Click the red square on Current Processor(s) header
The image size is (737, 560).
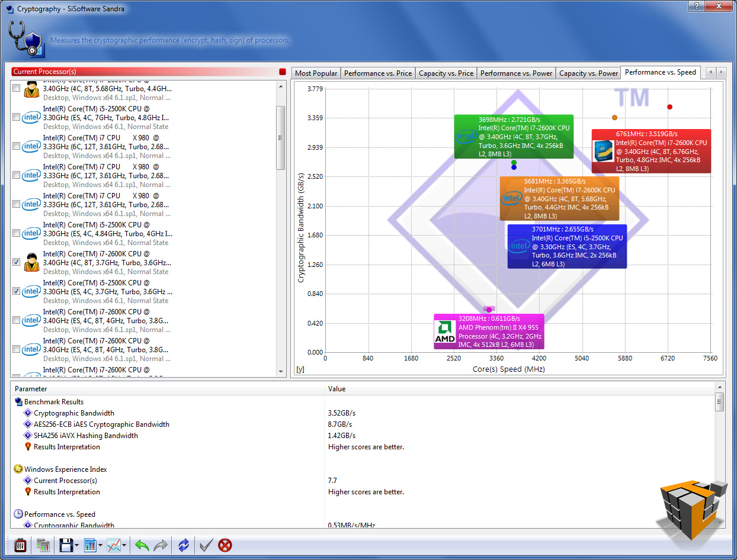[x=283, y=72]
